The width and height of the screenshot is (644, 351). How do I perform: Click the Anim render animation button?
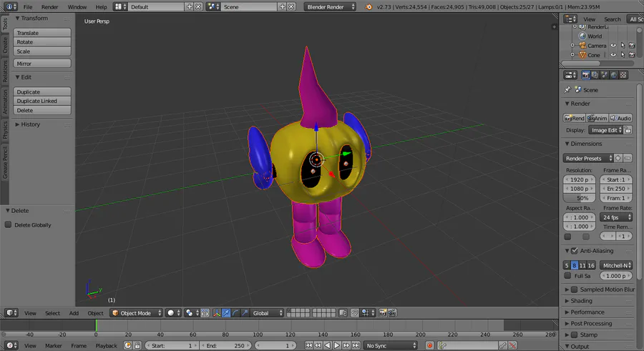(597, 118)
